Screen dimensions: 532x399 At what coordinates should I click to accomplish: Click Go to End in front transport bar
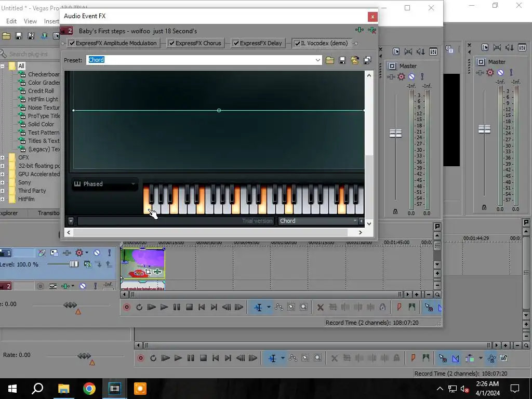[214, 308]
